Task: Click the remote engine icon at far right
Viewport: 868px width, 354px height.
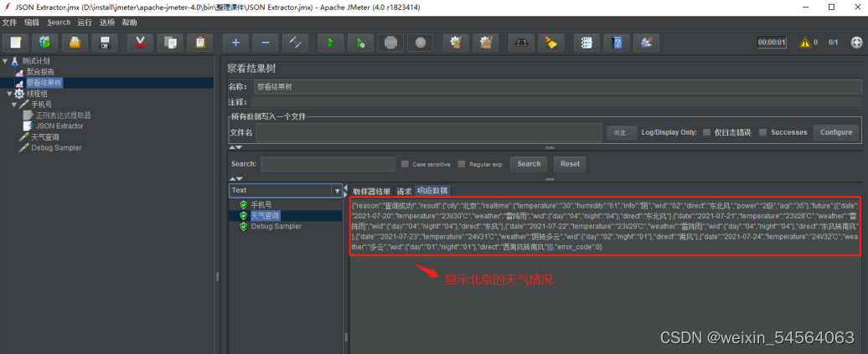Action: 856,43
